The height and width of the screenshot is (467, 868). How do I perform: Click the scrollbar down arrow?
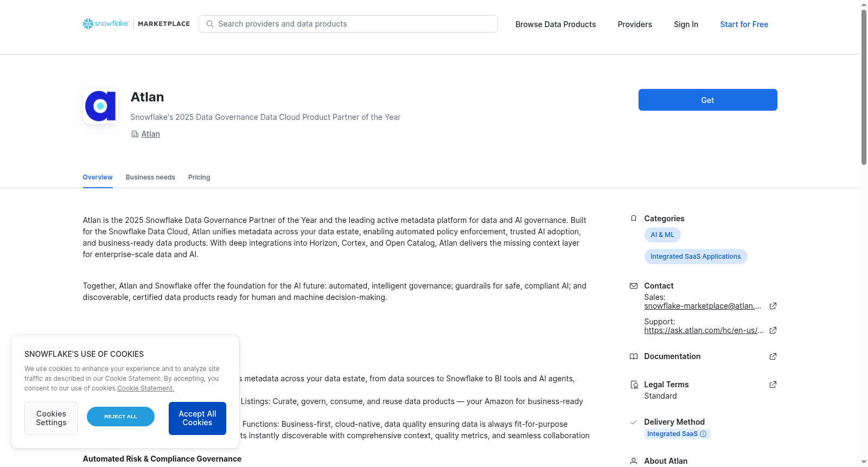coord(864,462)
